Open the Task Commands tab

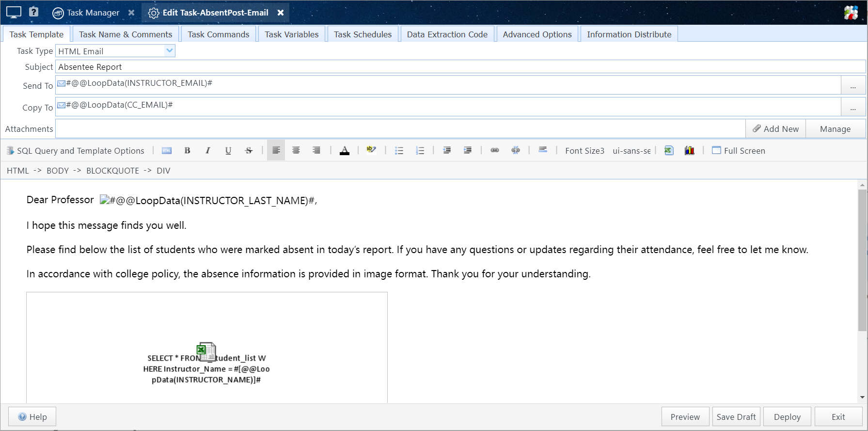click(219, 34)
